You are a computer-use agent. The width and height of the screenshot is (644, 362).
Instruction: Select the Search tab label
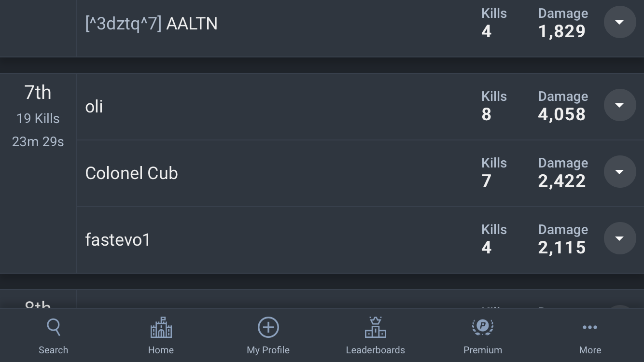[x=54, y=350]
